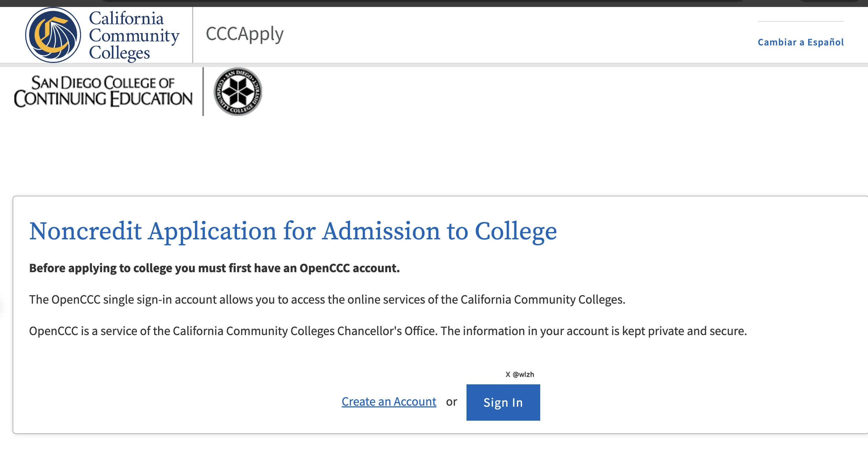The image size is (868, 464).
Task: Click the thin line above Cambiar a Español
Action: (801, 21)
